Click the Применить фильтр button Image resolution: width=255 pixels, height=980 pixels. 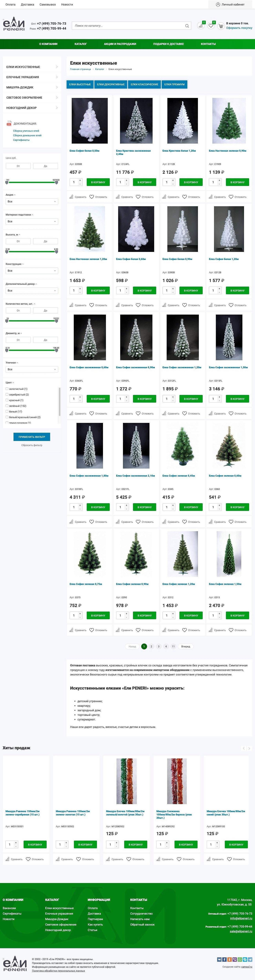[x=32, y=437]
